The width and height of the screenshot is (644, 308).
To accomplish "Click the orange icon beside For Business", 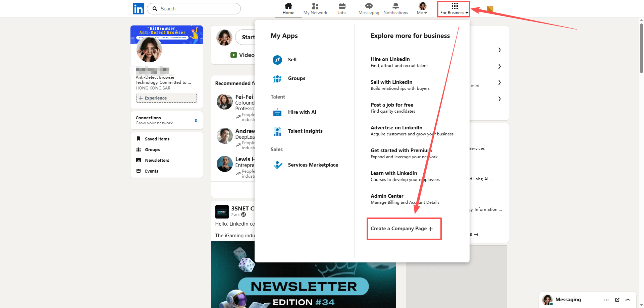I will (x=490, y=9).
